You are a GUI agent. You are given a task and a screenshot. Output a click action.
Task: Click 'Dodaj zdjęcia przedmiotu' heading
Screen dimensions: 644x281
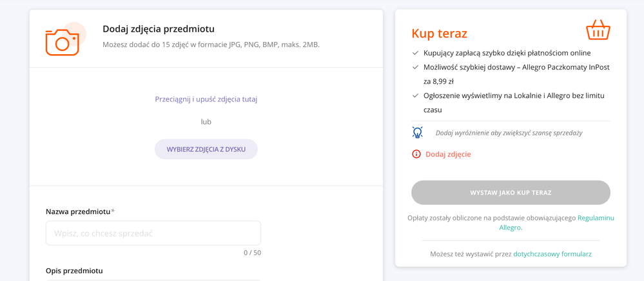pyautogui.click(x=159, y=29)
